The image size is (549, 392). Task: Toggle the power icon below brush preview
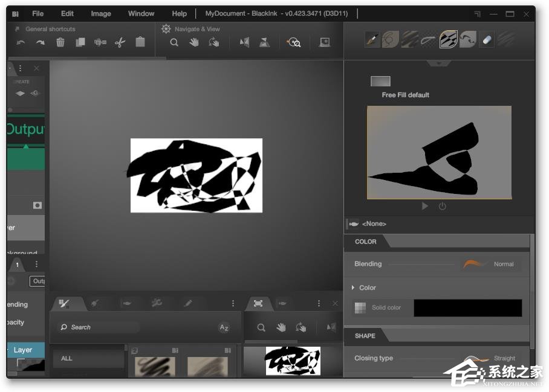tap(443, 206)
